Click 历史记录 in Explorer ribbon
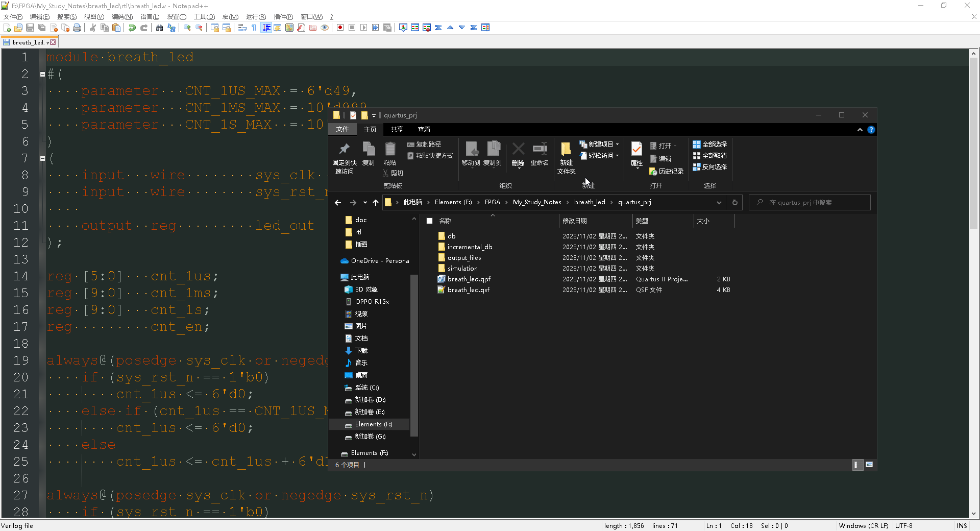980x531 pixels. click(666, 172)
